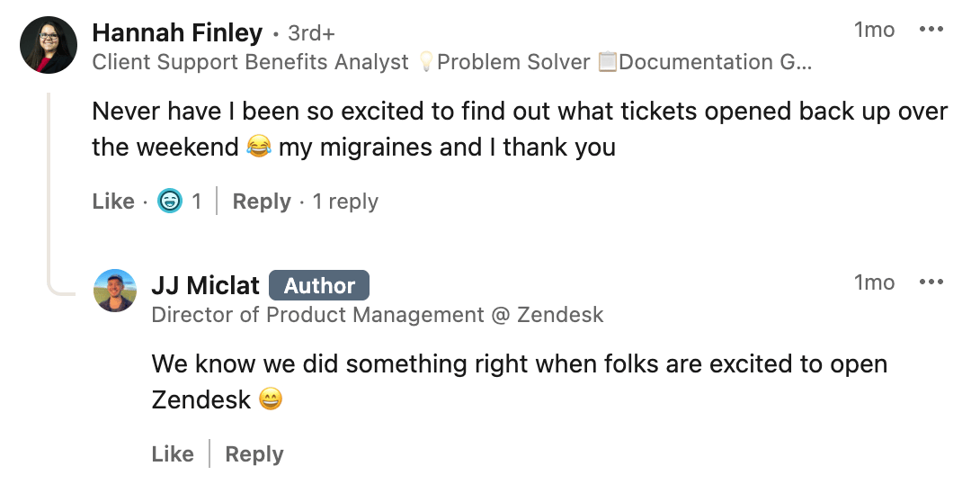
Task: View the reaction count on Hannah's comment
Action: (x=196, y=202)
